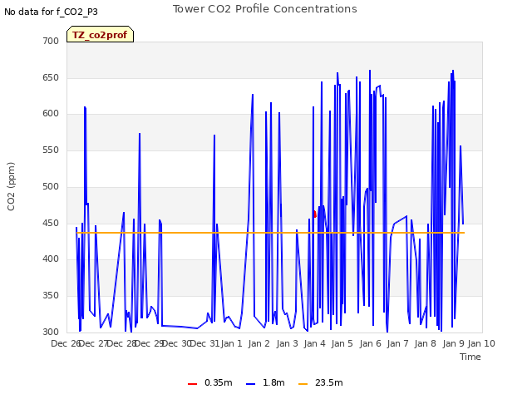Screen dimensions: 532x399
Task: Click the Dec 26 x-axis date label
Action: [66, 343]
